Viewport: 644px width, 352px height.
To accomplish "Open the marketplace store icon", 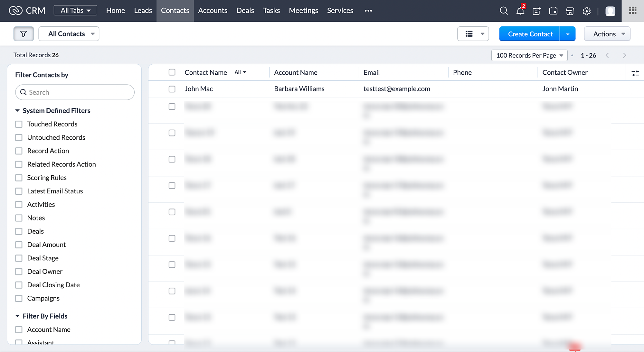I will (x=570, y=11).
